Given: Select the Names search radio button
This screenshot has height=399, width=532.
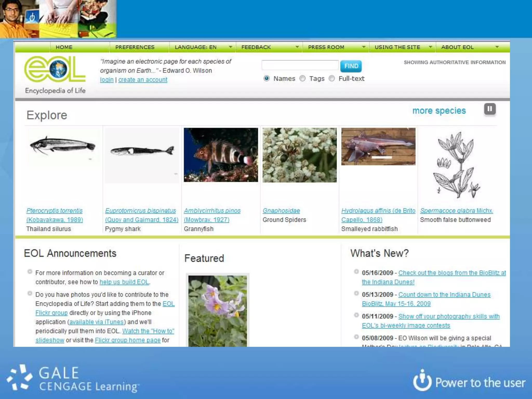Looking at the screenshot, I should click(x=267, y=78).
